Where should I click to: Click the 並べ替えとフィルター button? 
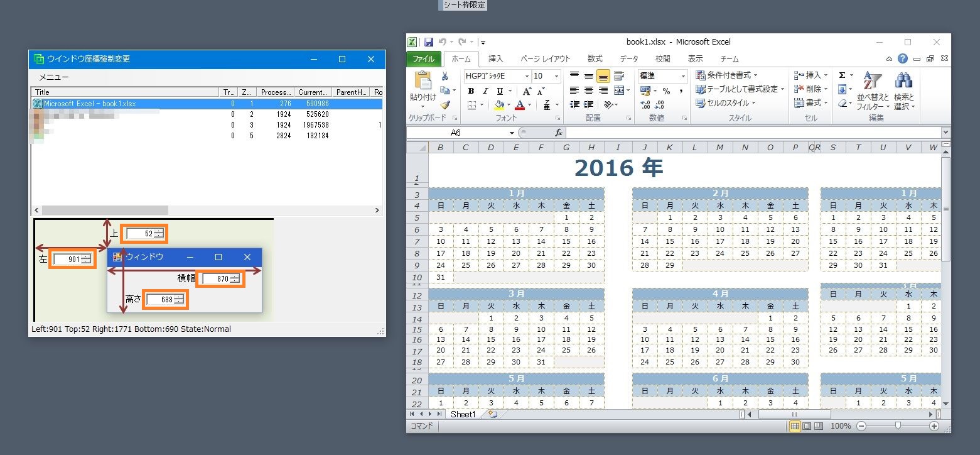pos(873,91)
